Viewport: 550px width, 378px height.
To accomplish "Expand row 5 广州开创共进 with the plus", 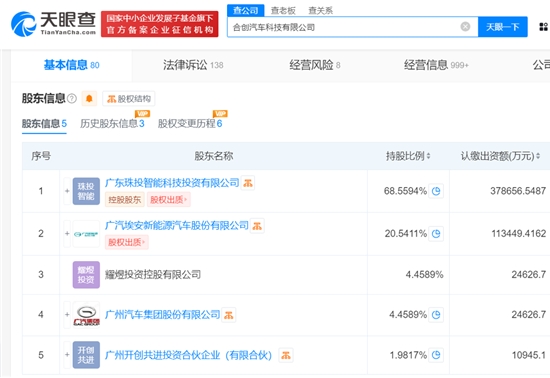I will click(x=67, y=355).
